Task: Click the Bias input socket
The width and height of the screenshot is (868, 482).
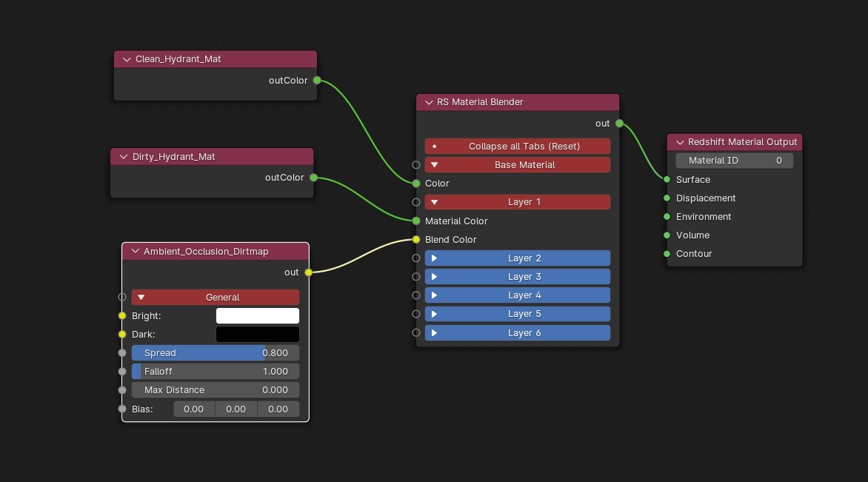Action: pos(122,409)
